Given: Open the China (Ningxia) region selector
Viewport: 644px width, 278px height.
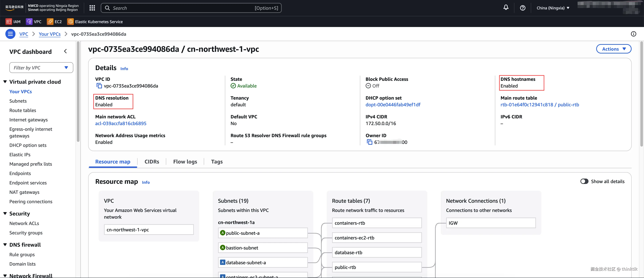Looking at the screenshot, I should point(553,8).
